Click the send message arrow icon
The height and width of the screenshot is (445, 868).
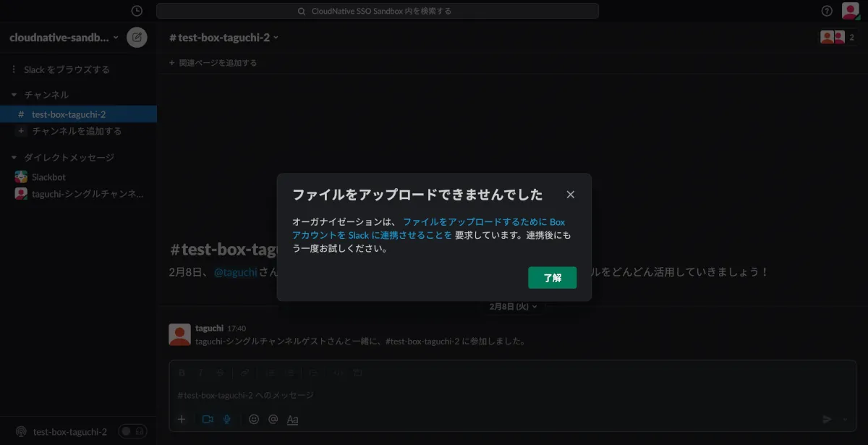pos(827,419)
